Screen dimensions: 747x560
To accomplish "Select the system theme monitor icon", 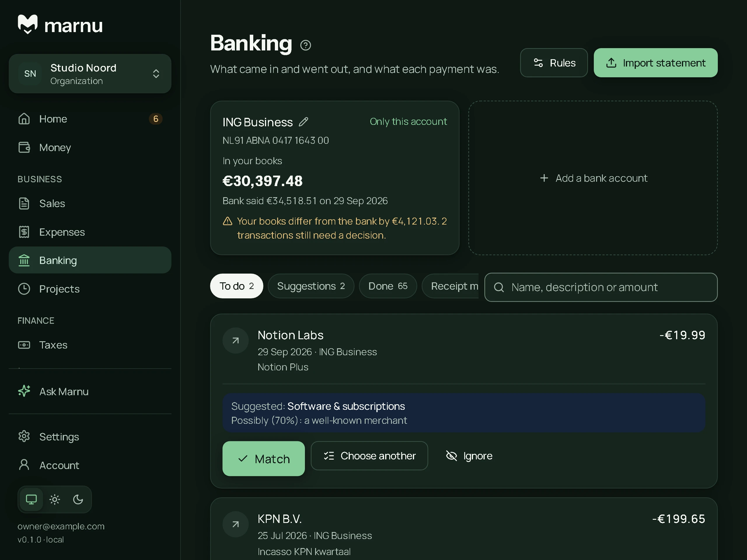I will coord(32,499).
